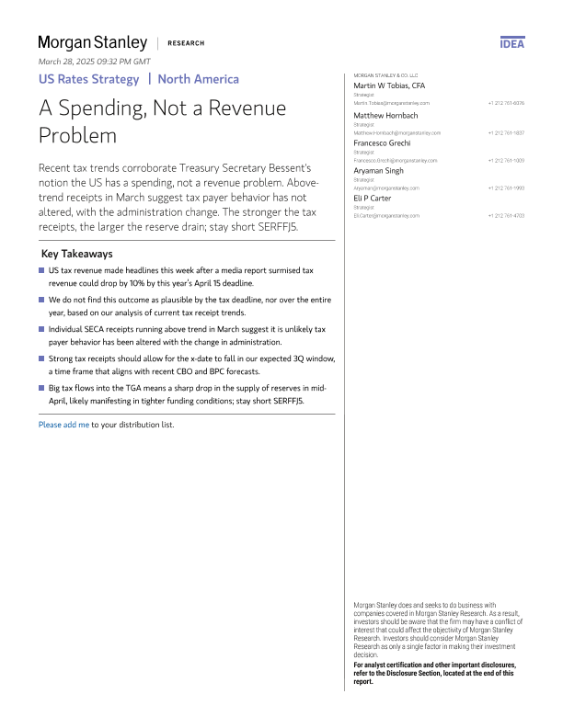This screenshot has height=728, width=563.
Task: Click Aryaman Singh's email address
Action: point(386,188)
